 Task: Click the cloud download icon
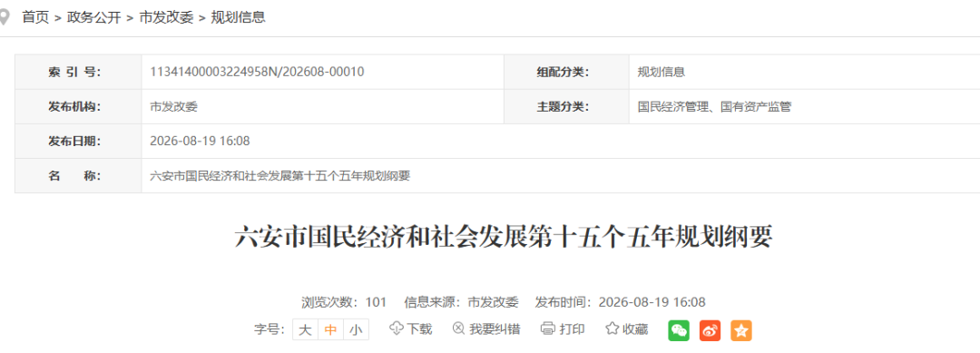point(397,328)
